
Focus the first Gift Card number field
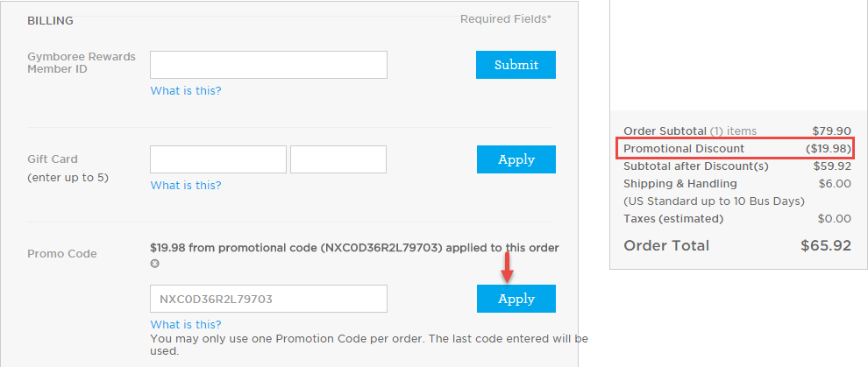click(x=218, y=159)
